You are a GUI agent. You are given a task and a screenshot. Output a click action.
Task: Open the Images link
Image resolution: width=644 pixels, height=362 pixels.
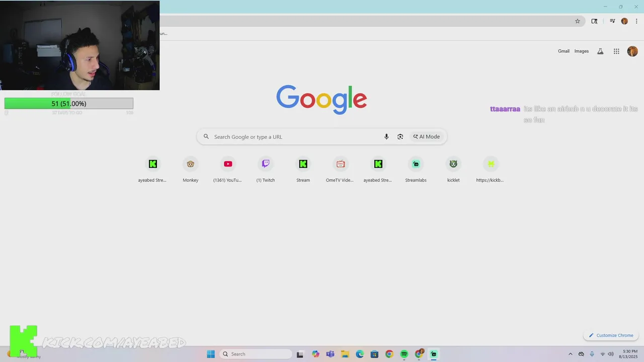pyautogui.click(x=582, y=51)
